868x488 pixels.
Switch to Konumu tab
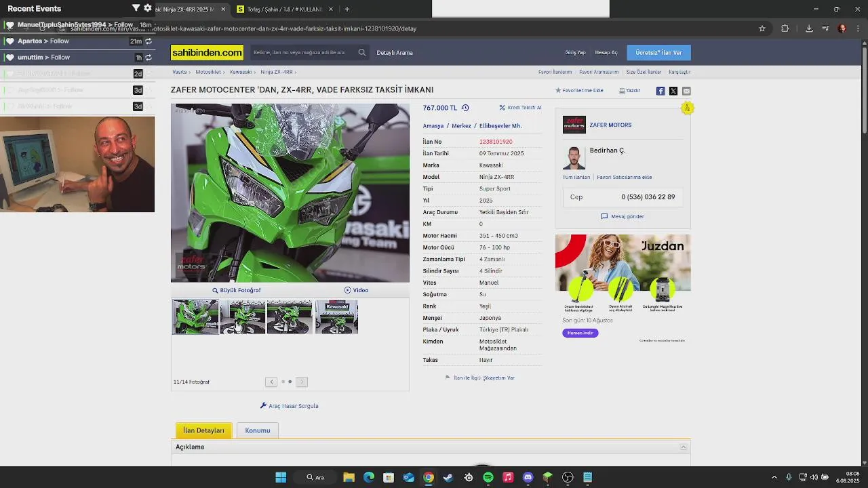coord(258,430)
